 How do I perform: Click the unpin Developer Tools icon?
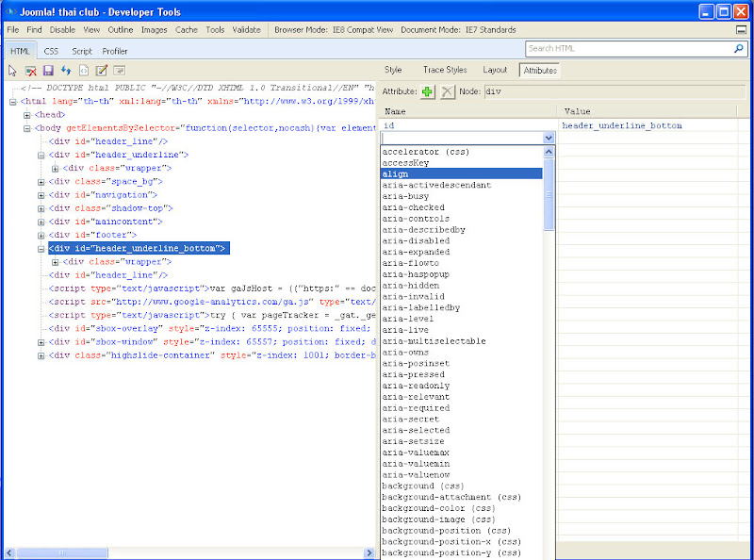pos(741,30)
